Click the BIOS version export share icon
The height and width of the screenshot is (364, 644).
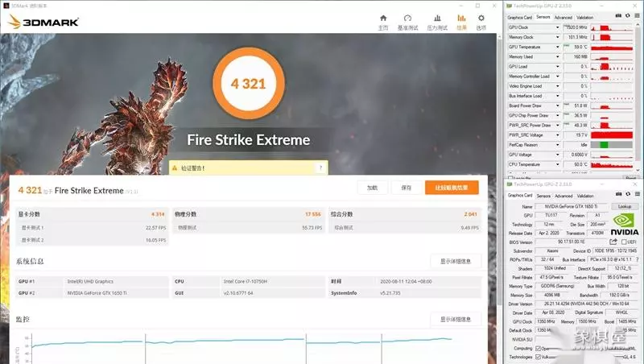[613, 242]
